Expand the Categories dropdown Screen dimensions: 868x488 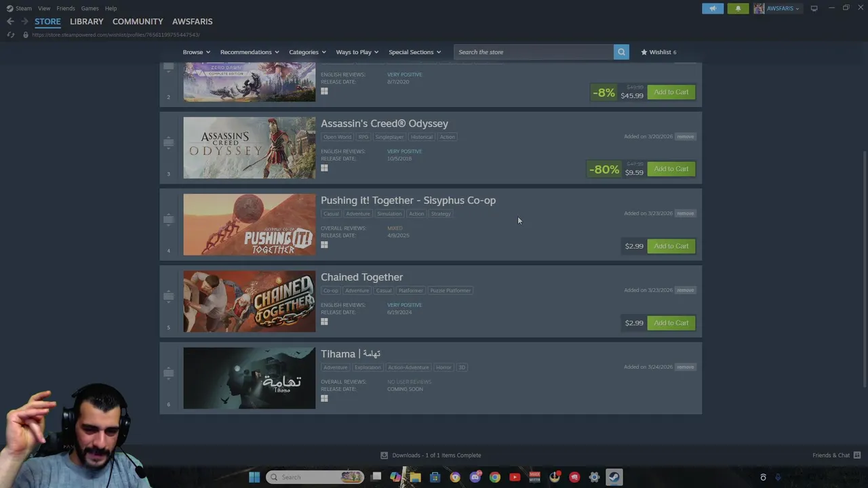(307, 52)
